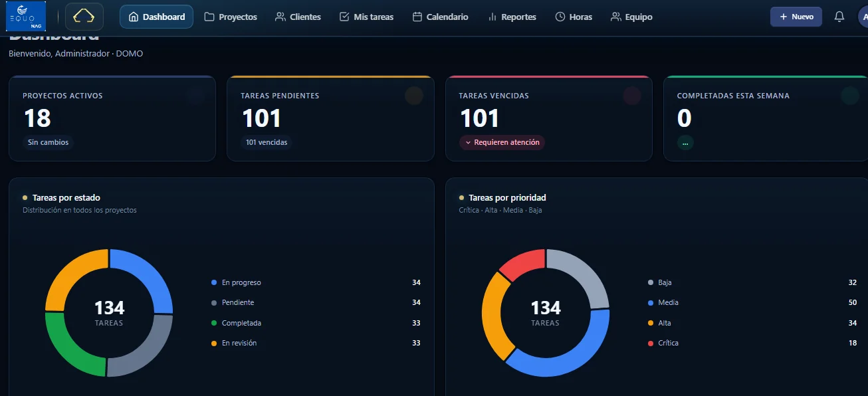Open Completadas esta semana card
The height and width of the screenshot is (396, 868).
[766, 118]
